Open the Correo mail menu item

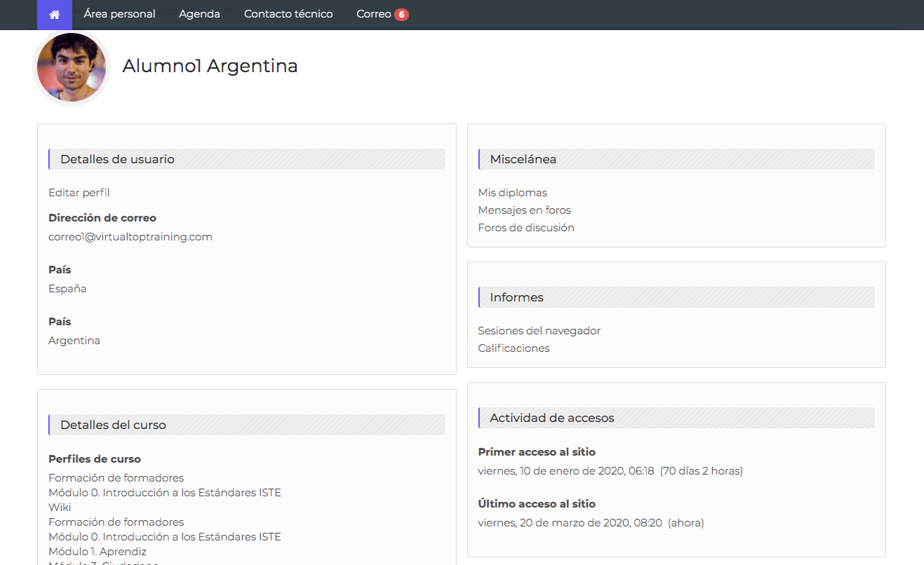coord(373,14)
